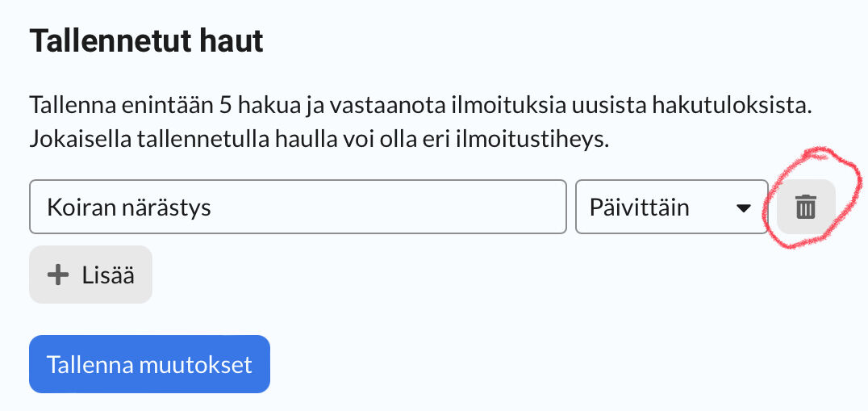Viewport: 868px width, 411px height.
Task: Click the Koiran närästys text field
Action: 297,208
